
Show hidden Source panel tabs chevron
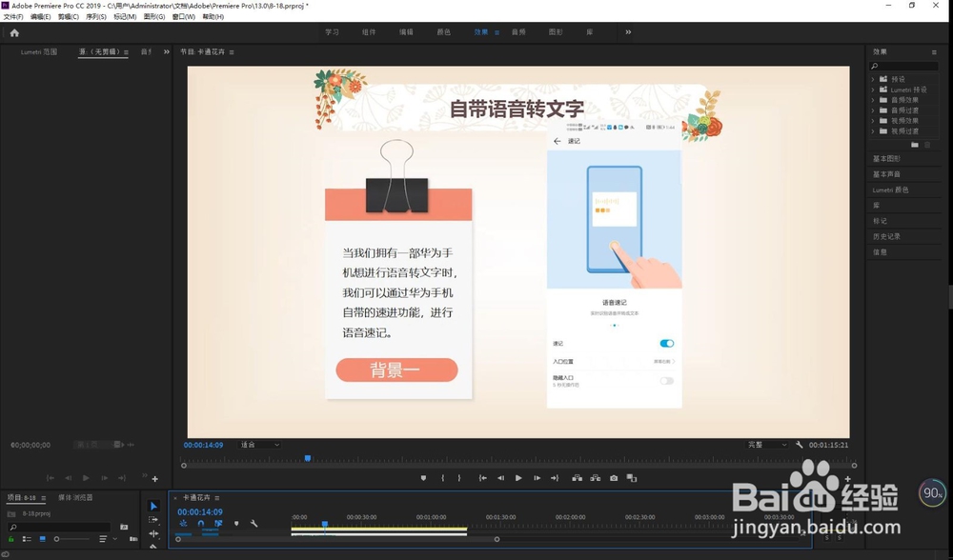pos(167,52)
